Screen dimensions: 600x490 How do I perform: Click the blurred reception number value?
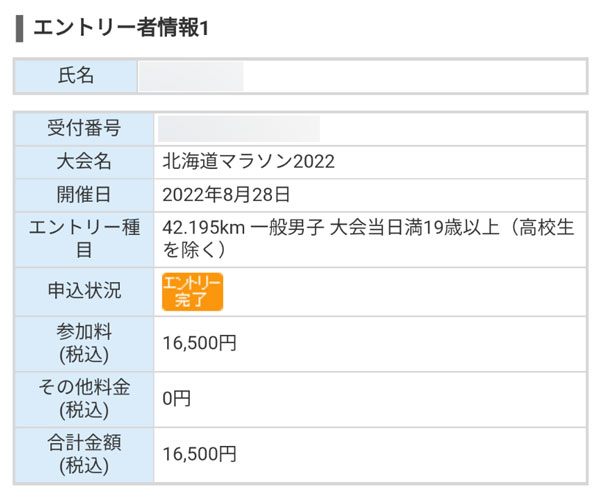pyautogui.click(x=239, y=128)
